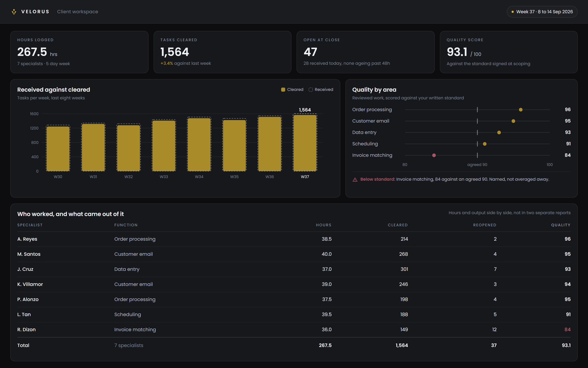Image resolution: width=588 pixels, height=368 pixels.
Task: Sort table by Specialist column header
Action: (30, 225)
